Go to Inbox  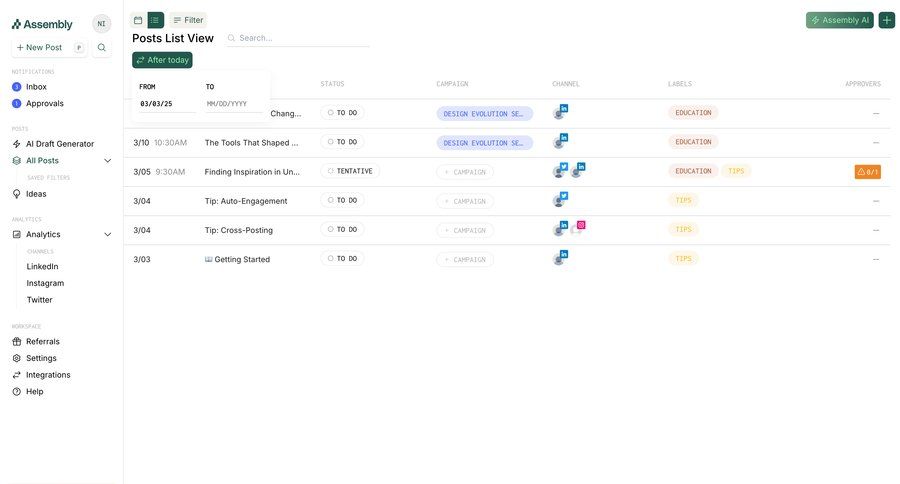tap(36, 87)
